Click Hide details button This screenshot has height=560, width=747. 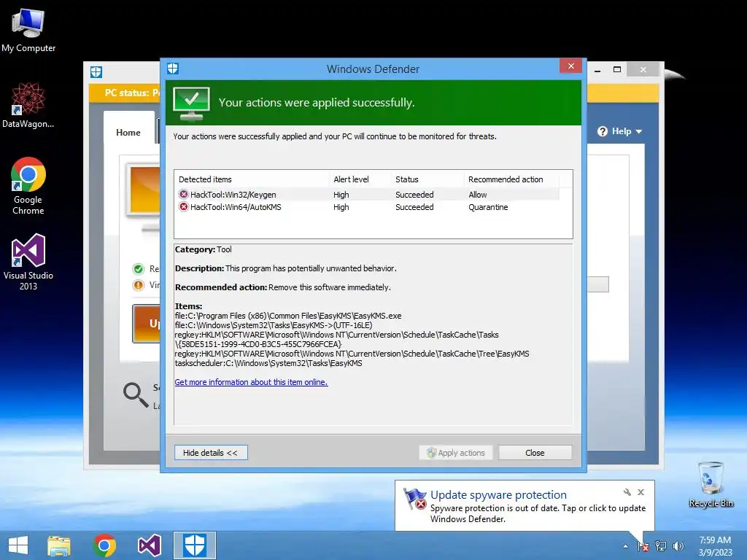[211, 452]
